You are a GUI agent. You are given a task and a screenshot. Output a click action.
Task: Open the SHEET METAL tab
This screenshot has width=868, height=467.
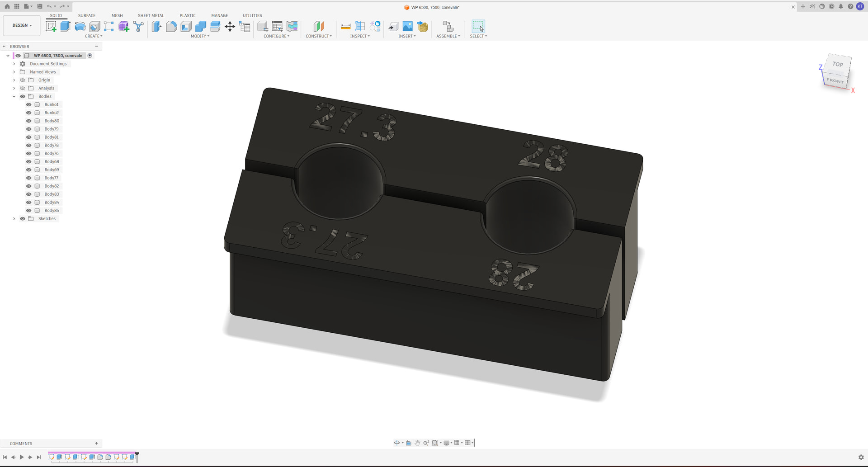(x=151, y=15)
